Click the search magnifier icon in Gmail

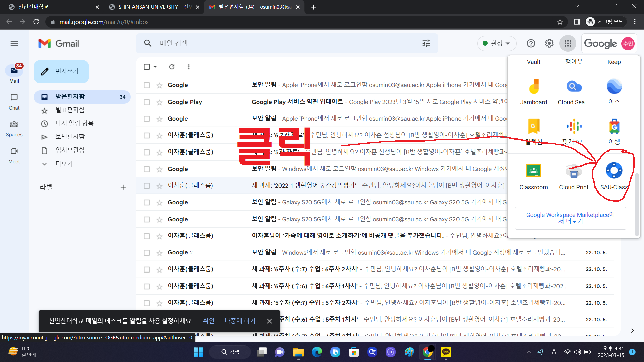tap(148, 43)
